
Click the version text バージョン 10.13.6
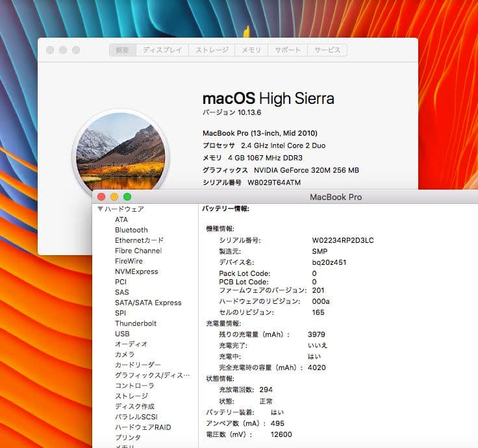(232, 112)
